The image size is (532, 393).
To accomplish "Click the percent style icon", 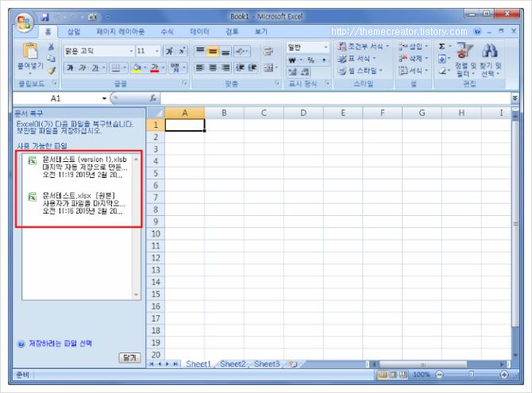I will point(310,60).
